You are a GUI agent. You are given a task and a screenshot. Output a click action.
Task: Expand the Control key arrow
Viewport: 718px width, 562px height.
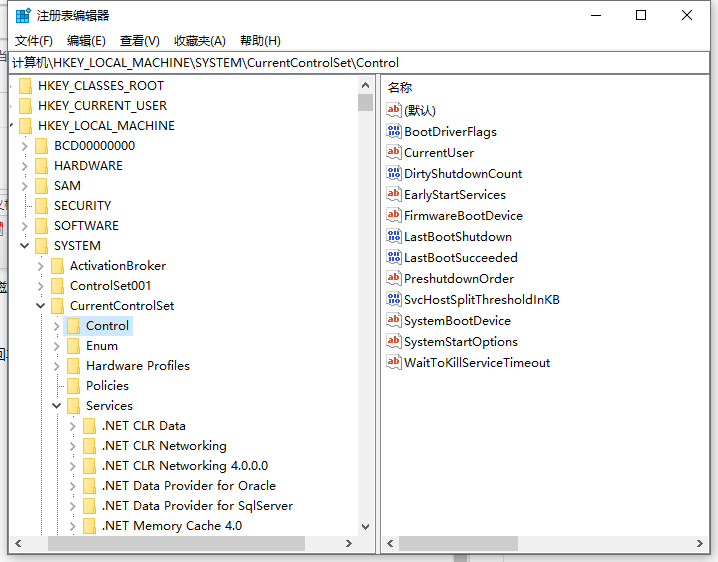tap(56, 326)
